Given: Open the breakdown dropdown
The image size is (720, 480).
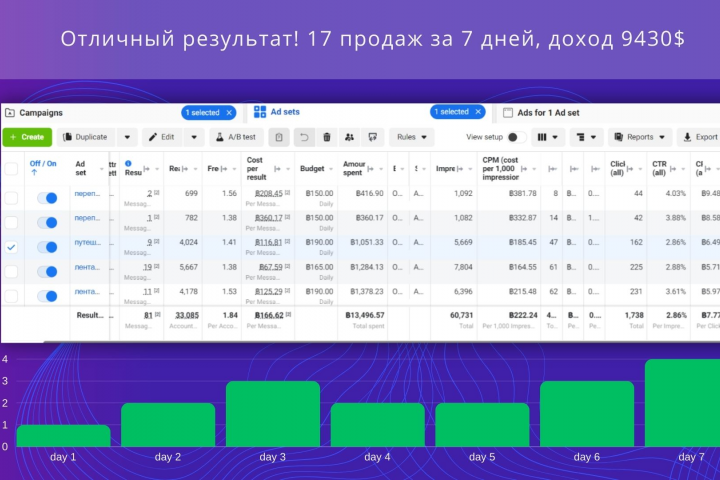Looking at the screenshot, I should [x=586, y=137].
